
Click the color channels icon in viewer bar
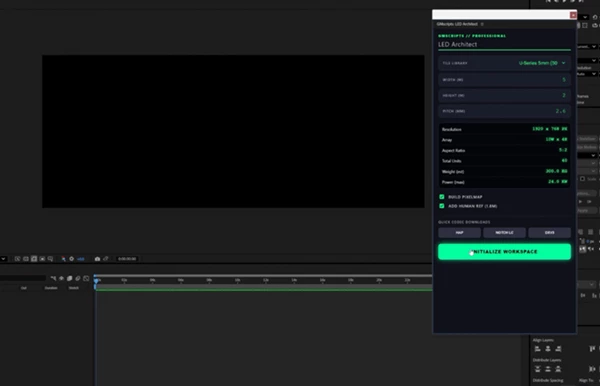tap(63, 259)
